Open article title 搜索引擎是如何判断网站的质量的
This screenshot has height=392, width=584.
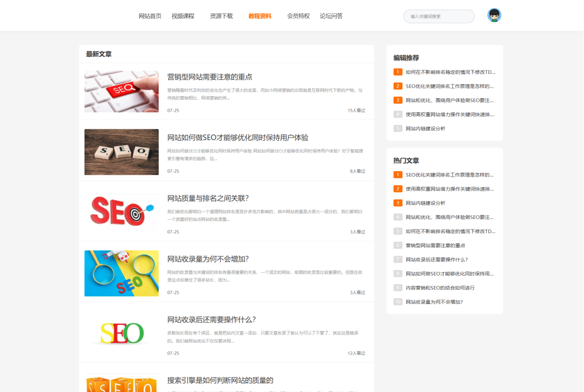click(220, 380)
